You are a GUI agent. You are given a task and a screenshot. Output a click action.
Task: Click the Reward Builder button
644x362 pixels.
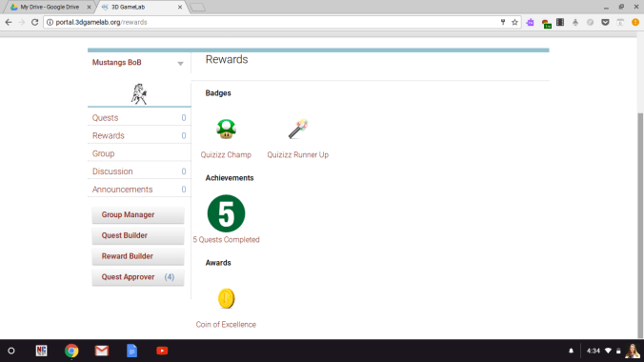(138, 256)
